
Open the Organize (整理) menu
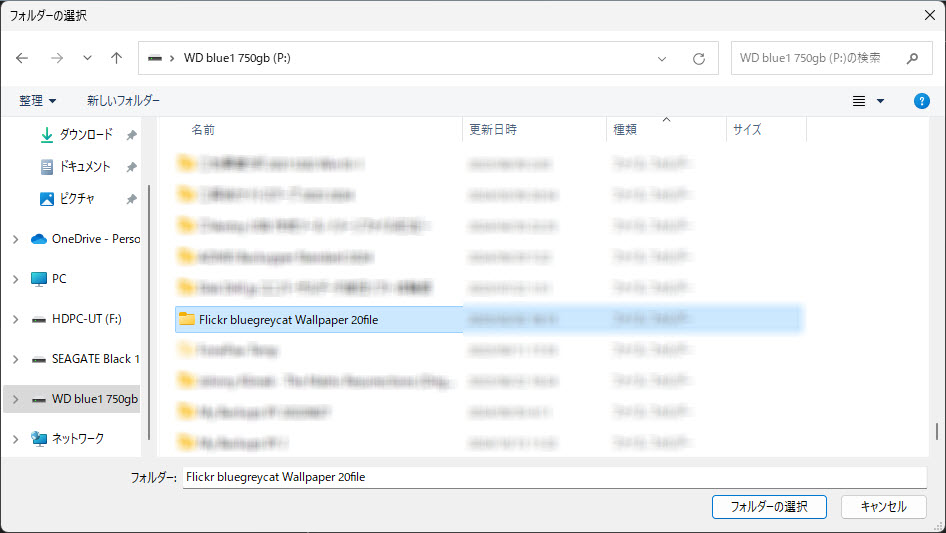38,101
